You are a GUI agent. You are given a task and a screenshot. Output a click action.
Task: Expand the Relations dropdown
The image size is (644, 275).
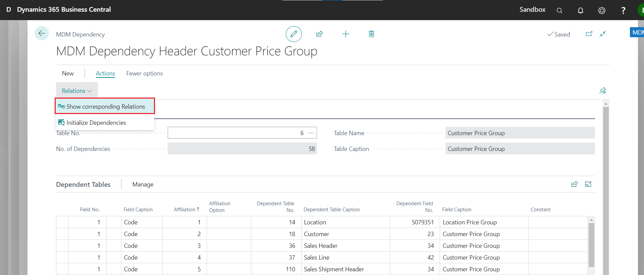[x=77, y=91]
